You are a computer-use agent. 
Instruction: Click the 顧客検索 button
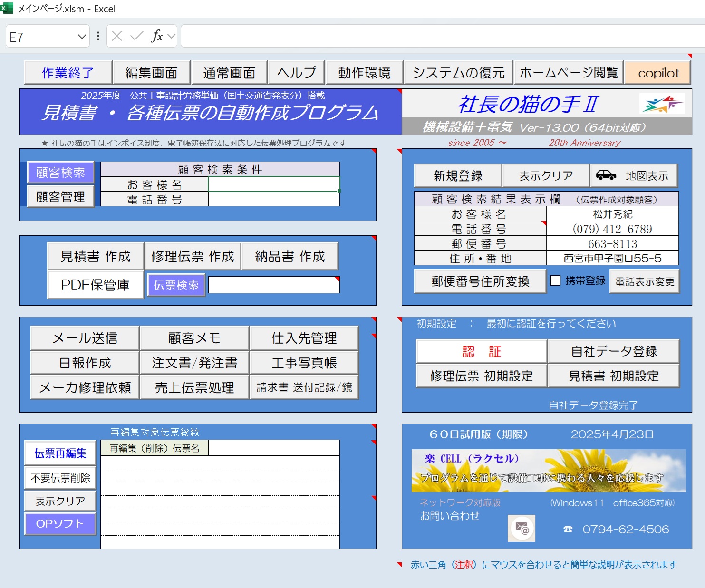pos(60,172)
